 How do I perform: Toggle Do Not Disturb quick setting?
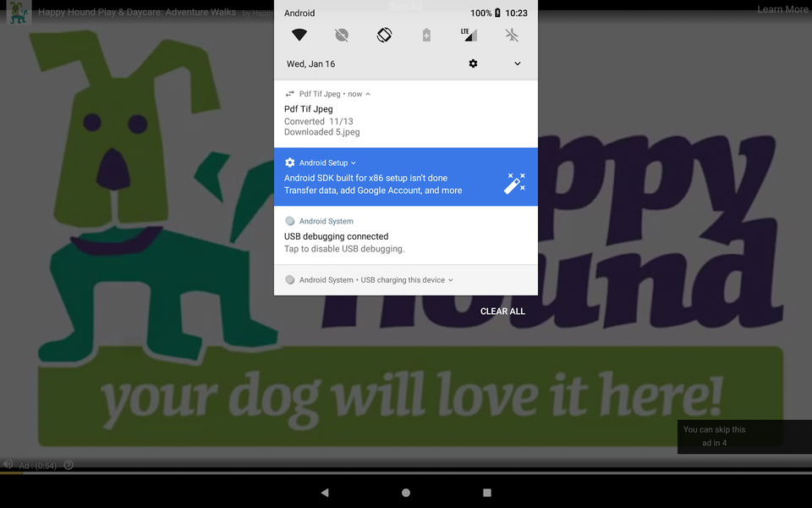pyautogui.click(x=342, y=36)
